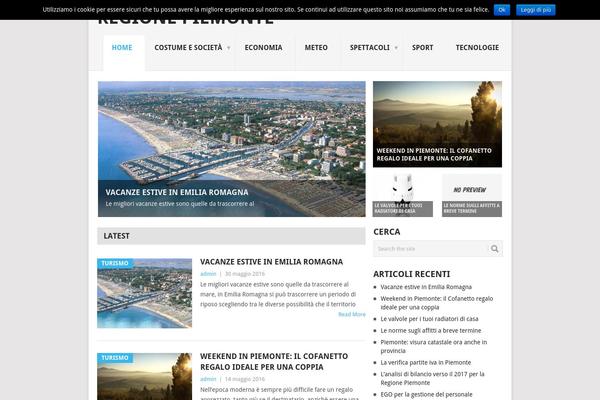The image size is (600, 400).
Task: Open recent article Piemonte visura catastale
Action: click(x=434, y=346)
